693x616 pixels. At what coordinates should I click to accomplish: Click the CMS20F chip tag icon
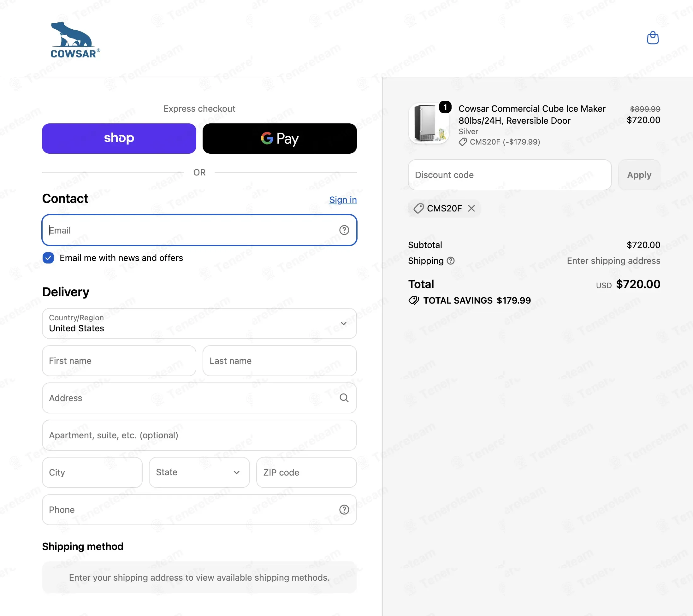click(418, 208)
